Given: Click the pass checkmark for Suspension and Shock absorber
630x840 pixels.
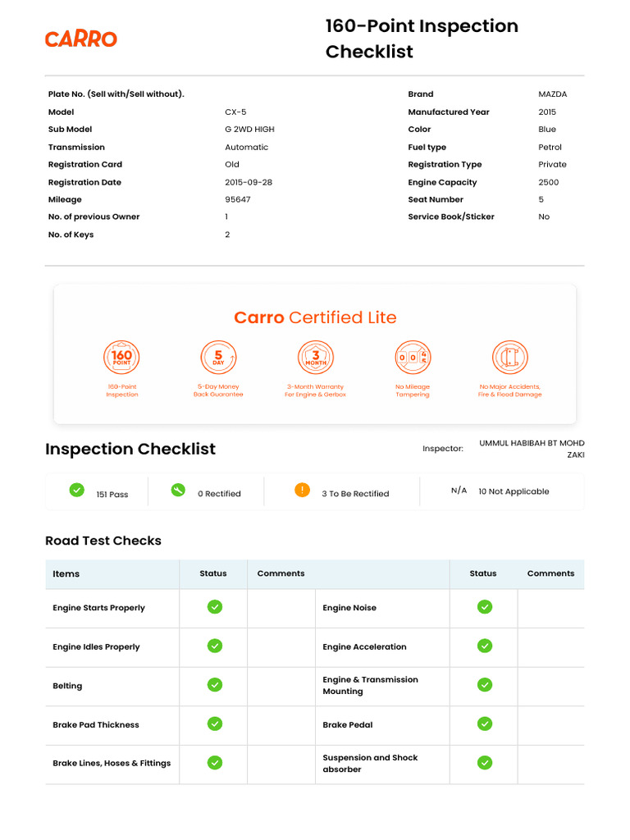Looking at the screenshot, I should point(485,762).
